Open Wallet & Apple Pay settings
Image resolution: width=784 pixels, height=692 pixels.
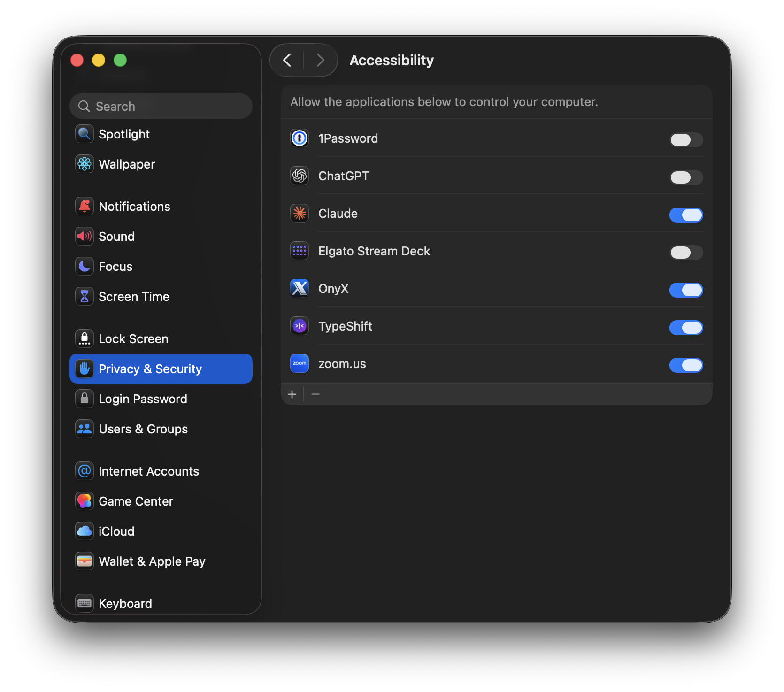[152, 561]
